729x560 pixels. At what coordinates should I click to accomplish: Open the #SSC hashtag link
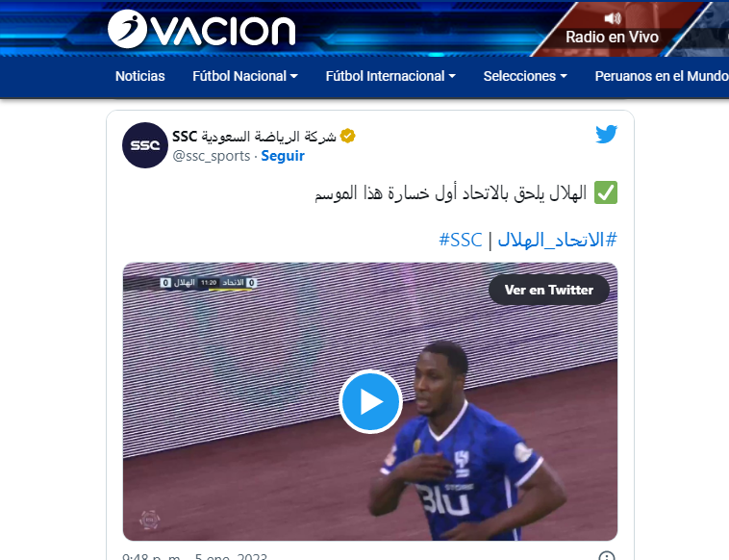pyautogui.click(x=461, y=240)
